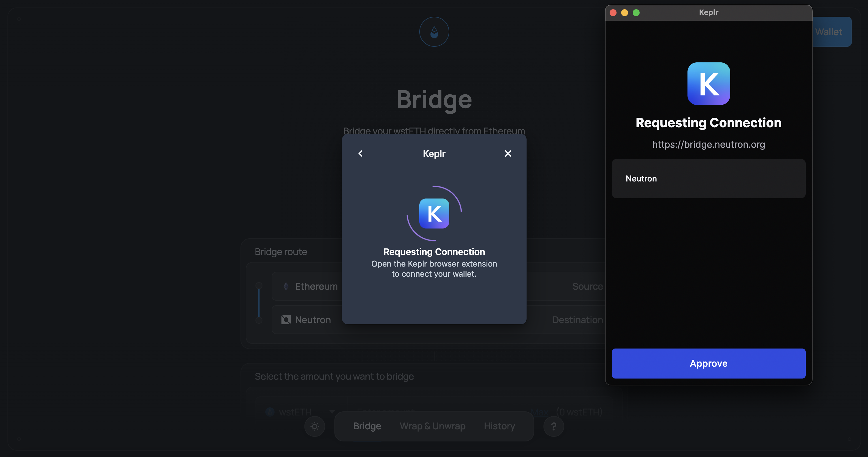Click the bridge.neutron.org URL text
The height and width of the screenshot is (457, 868).
coord(708,144)
